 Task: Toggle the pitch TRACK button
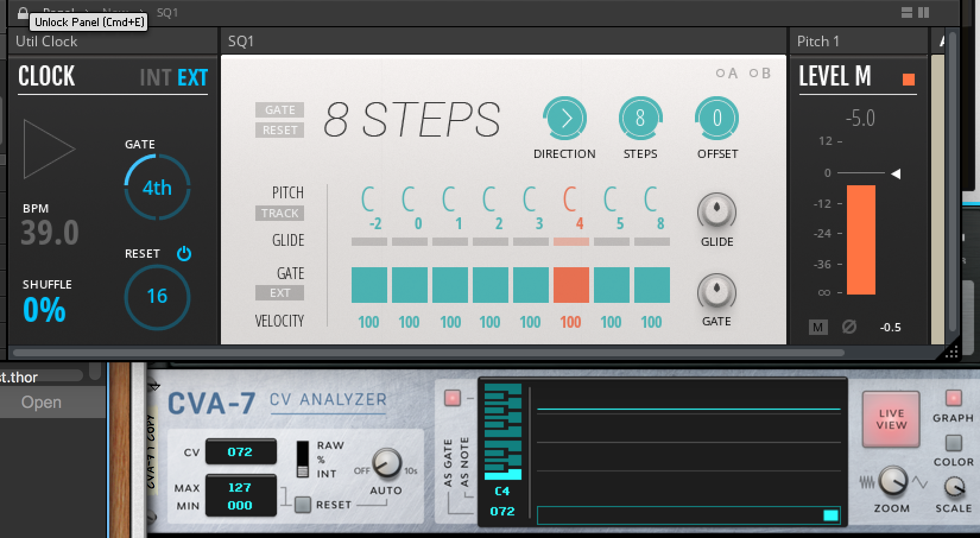(280, 213)
